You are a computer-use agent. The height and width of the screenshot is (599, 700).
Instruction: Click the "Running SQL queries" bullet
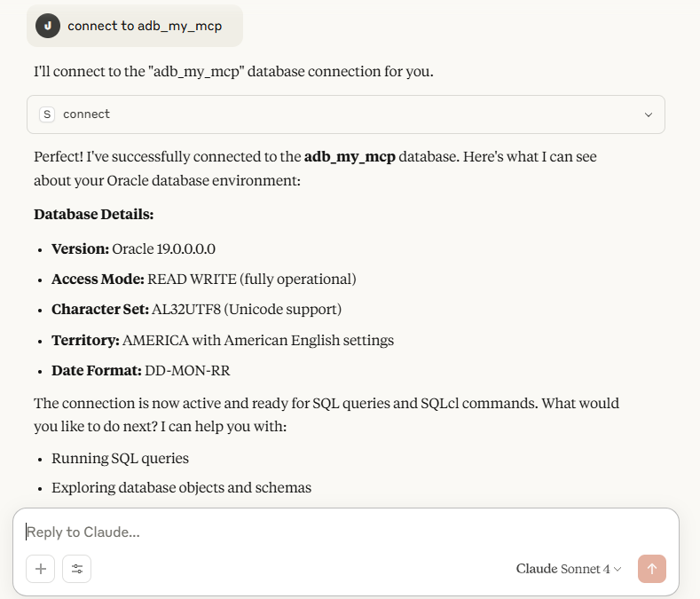[120, 459]
